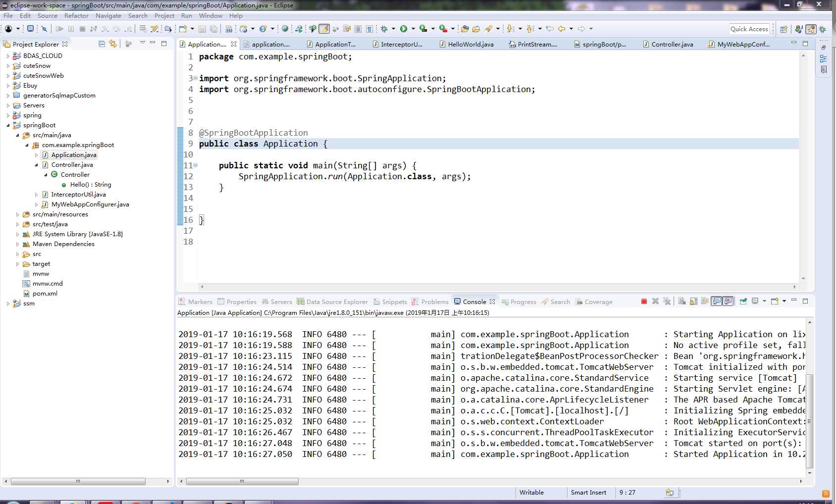
Task: Click the Remove All Terminated Launches double-X icon
Action: click(x=667, y=301)
